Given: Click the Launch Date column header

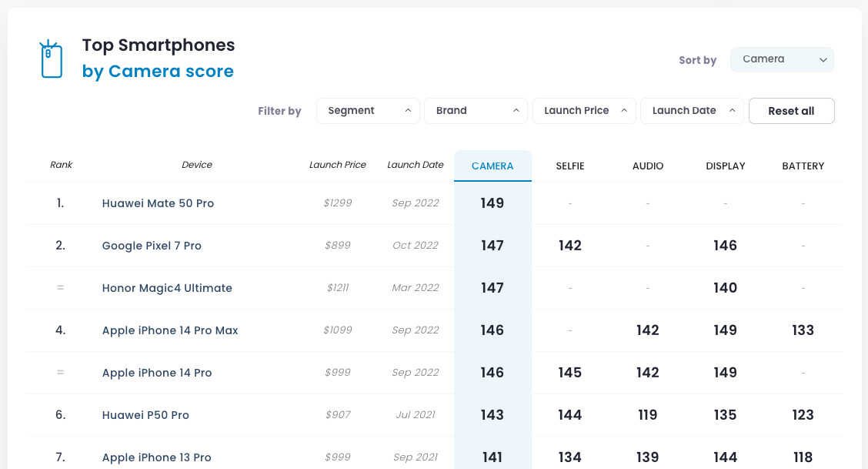Looking at the screenshot, I should [416, 165].
